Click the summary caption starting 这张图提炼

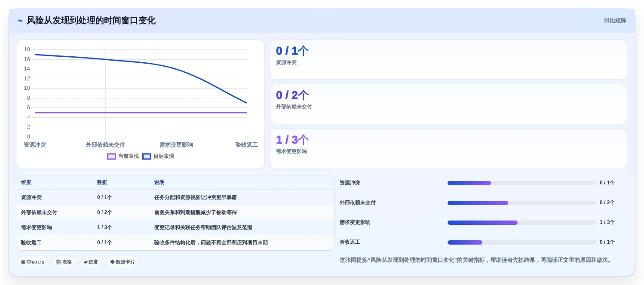coord(476,260)
